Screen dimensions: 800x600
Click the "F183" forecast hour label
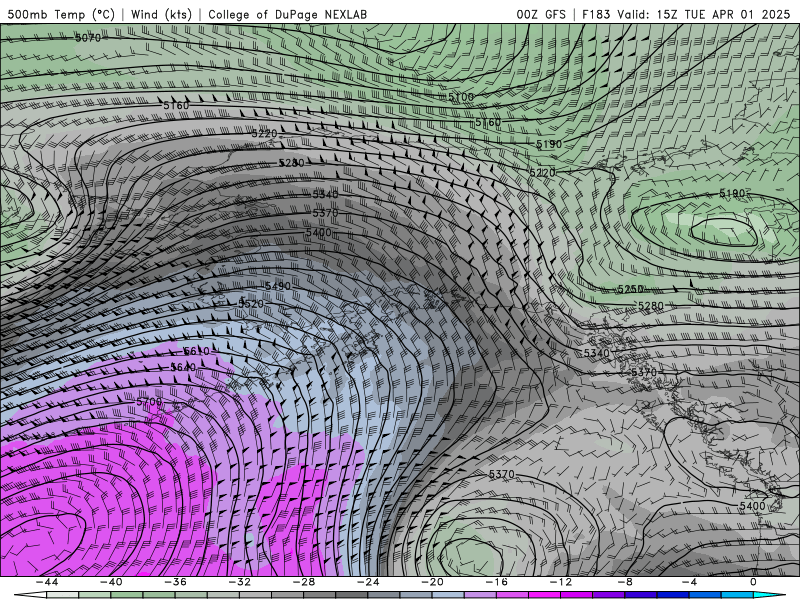coord(596,14)
